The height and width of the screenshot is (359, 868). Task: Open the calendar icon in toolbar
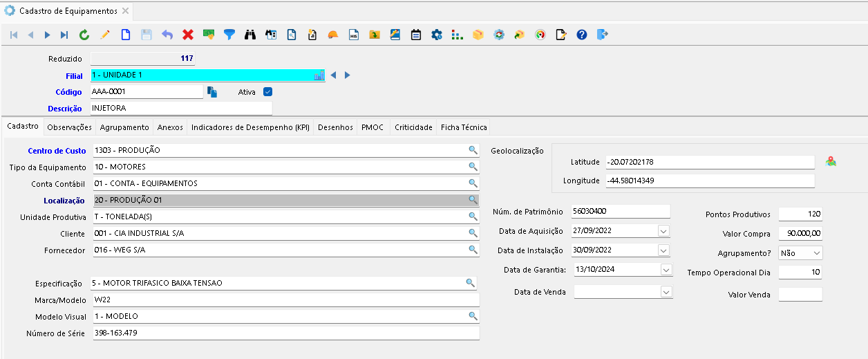(416, 35)
